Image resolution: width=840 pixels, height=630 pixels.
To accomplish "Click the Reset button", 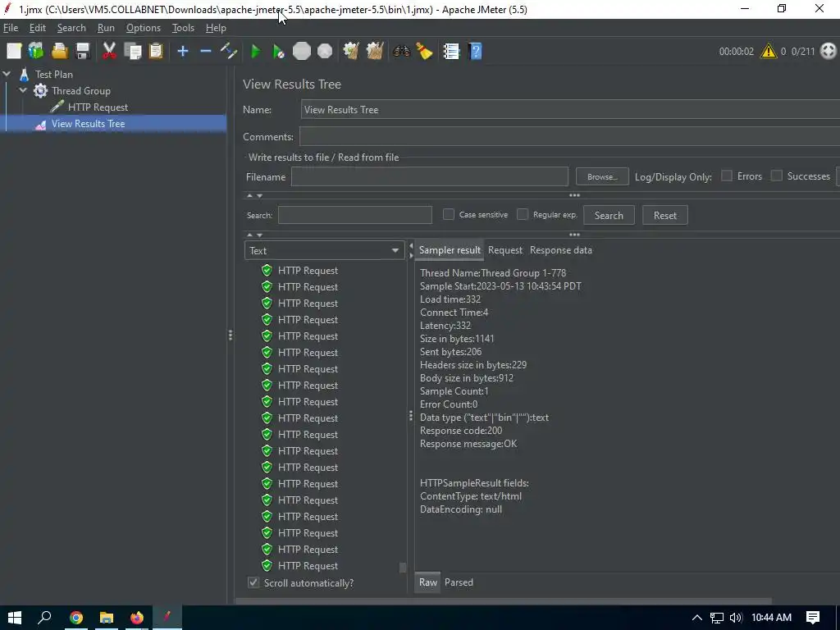I will tap(664, 216).
